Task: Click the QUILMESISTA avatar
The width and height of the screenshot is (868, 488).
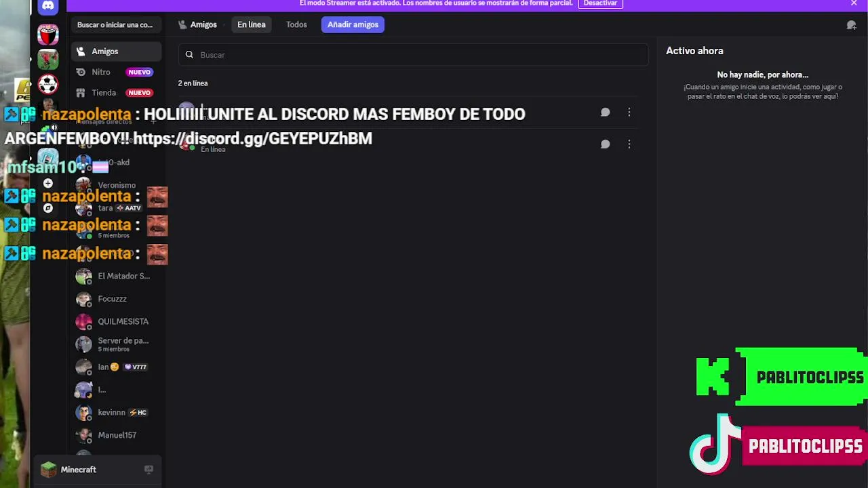Action: coord(83,321)
